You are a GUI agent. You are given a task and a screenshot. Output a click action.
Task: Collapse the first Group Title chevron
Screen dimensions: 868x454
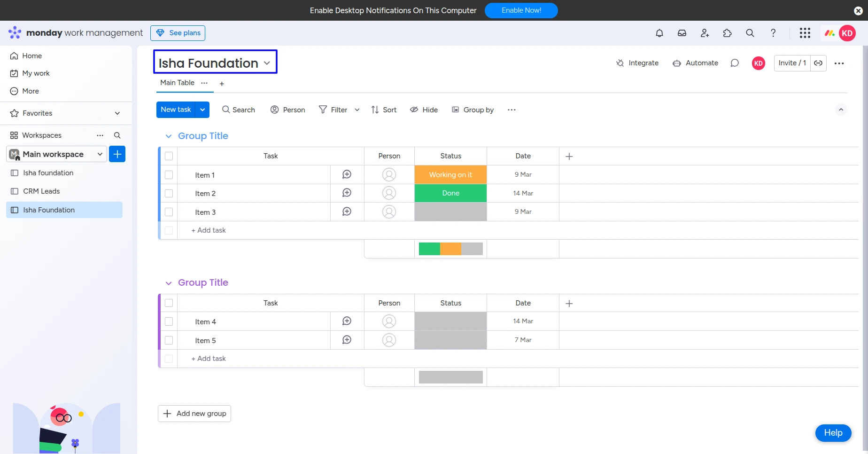(x=169, y=136)
